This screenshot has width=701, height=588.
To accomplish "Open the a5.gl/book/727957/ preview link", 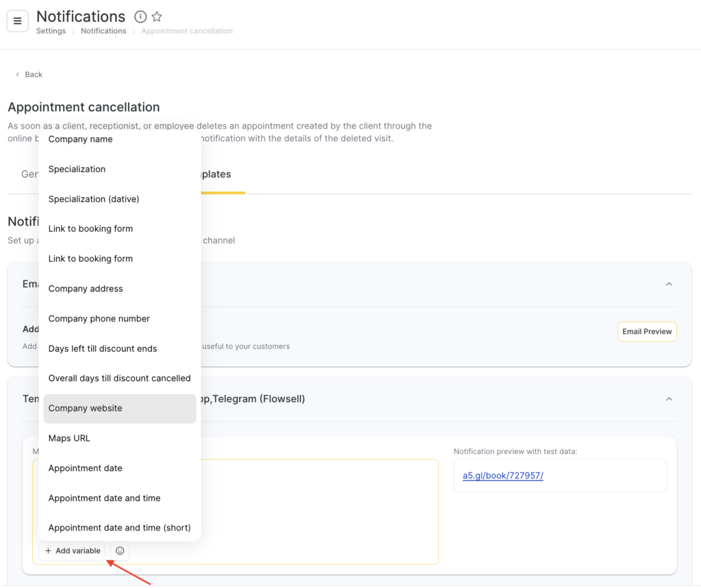I will (502, 476).
